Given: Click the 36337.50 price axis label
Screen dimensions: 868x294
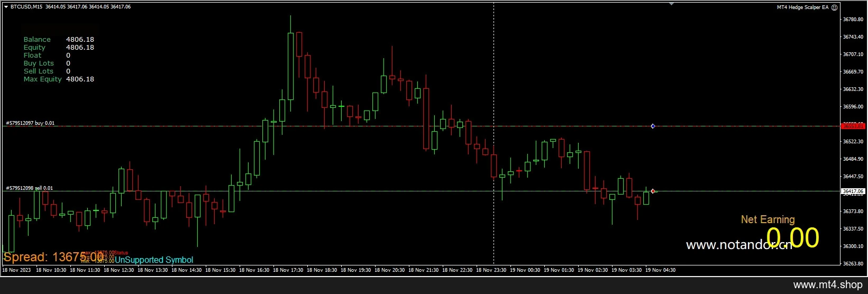Looking at the screenshot, I should pos(853,229).
